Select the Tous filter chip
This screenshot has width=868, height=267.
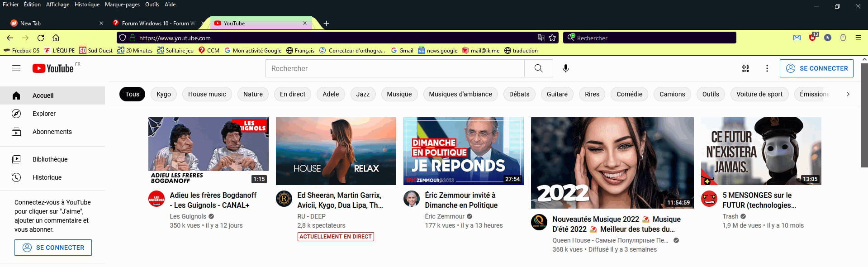pos(132,94)
